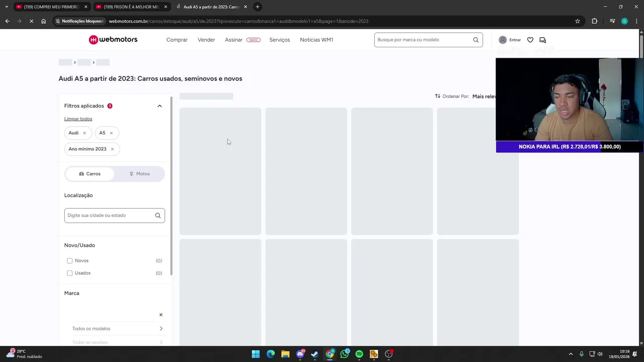Stop page loading with the X button

click(31, 21)
